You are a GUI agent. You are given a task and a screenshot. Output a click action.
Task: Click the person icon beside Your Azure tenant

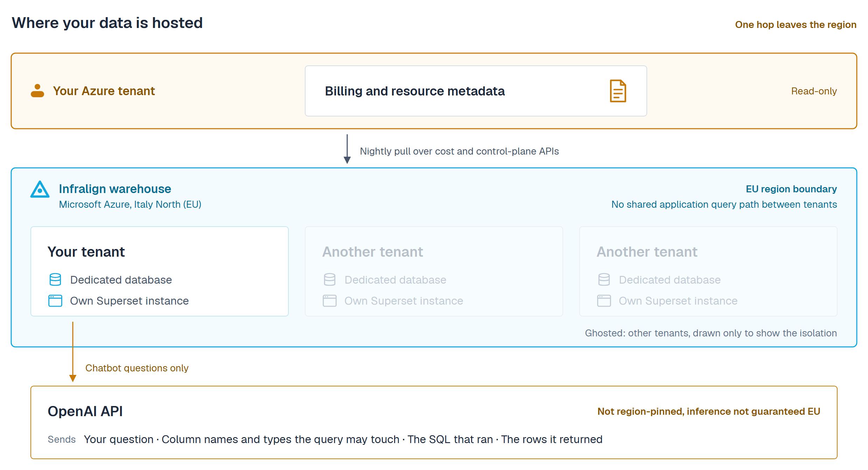(37, 91)
